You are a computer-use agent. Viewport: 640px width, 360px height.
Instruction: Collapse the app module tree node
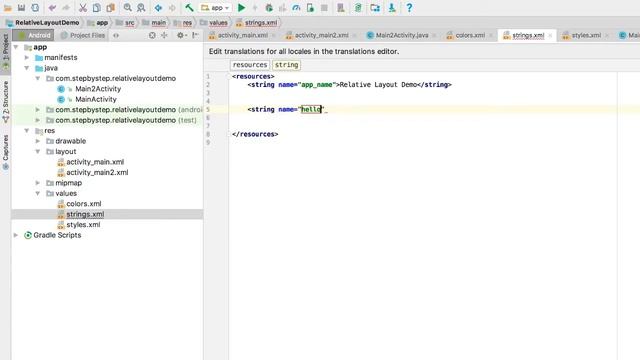[16, 47]
